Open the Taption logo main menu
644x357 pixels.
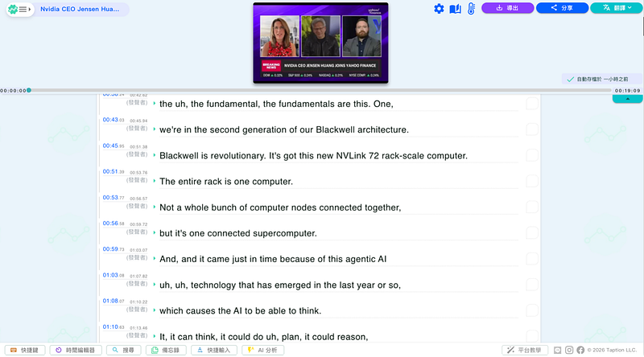[x=19, y=9]
